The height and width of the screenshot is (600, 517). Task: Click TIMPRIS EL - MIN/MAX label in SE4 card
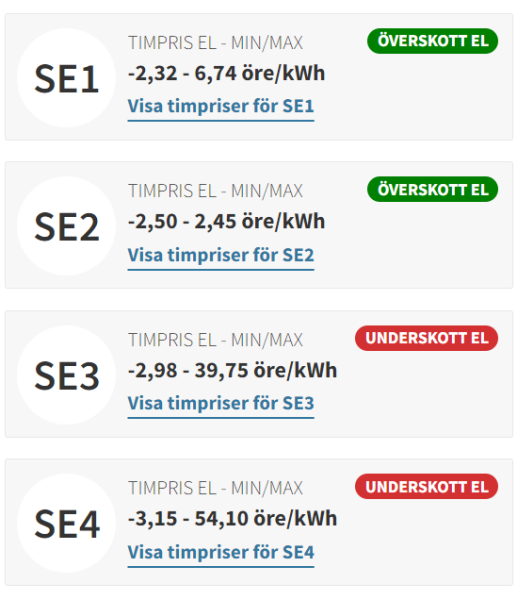tap(215, 489)
